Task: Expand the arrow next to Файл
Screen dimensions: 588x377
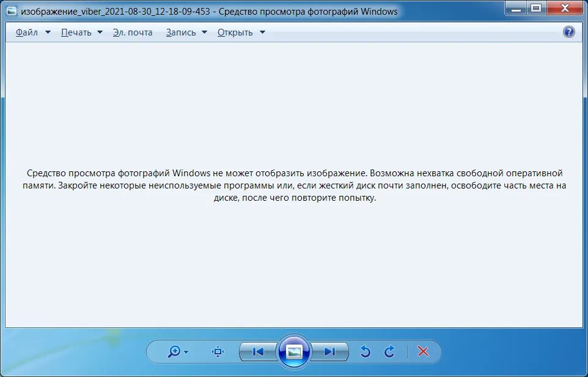Action: coord(48,32)
